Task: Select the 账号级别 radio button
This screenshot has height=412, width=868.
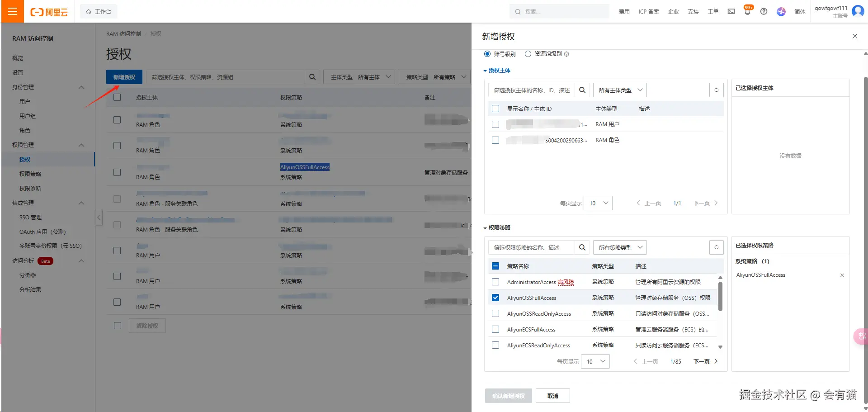Action: 487,54
